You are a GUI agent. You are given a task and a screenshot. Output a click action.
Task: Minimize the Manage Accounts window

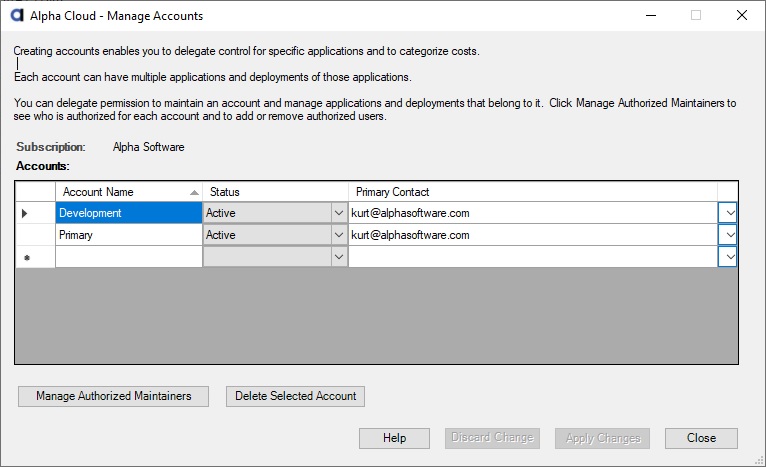(651, 16)
